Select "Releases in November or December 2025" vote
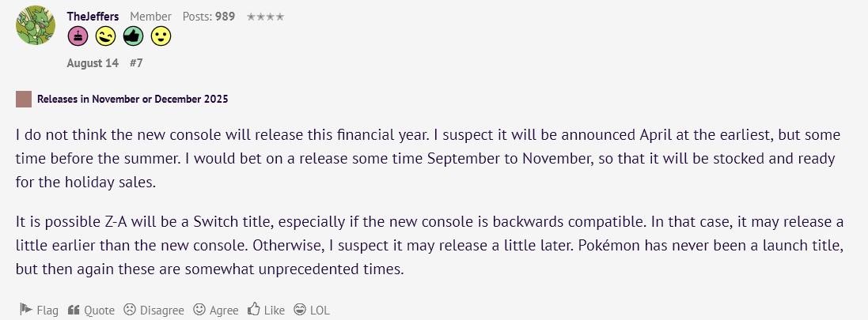868x320 pixels. (x=132, y=100)
